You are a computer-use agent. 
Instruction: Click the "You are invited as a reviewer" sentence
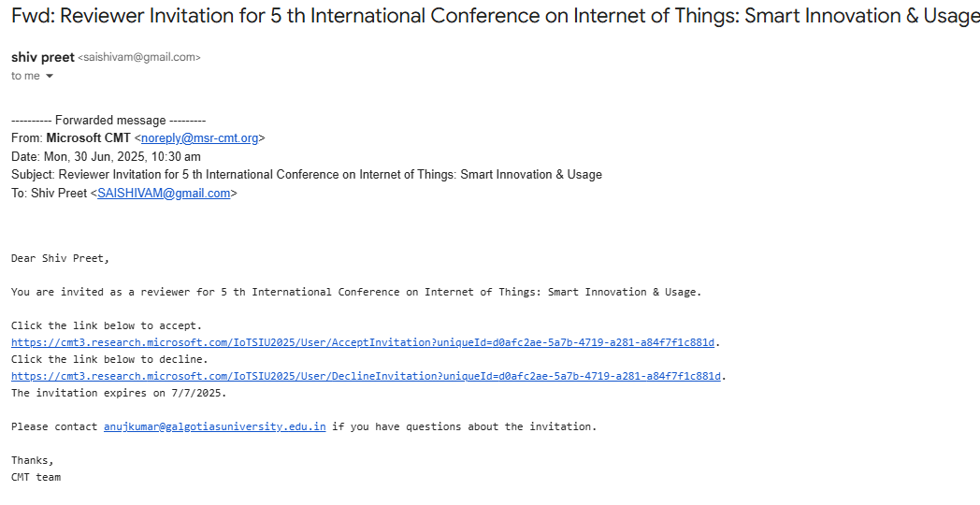(356, 292)
